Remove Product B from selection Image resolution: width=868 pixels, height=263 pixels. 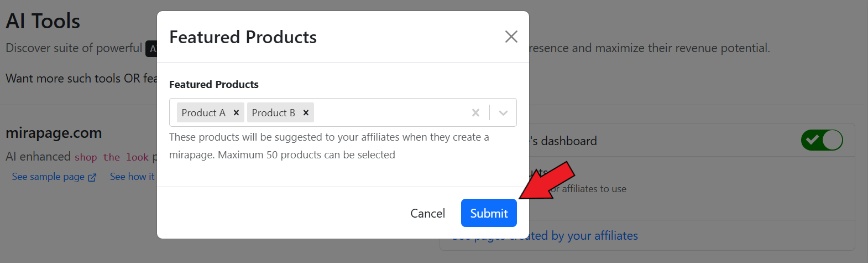click(x=306, y=112)
